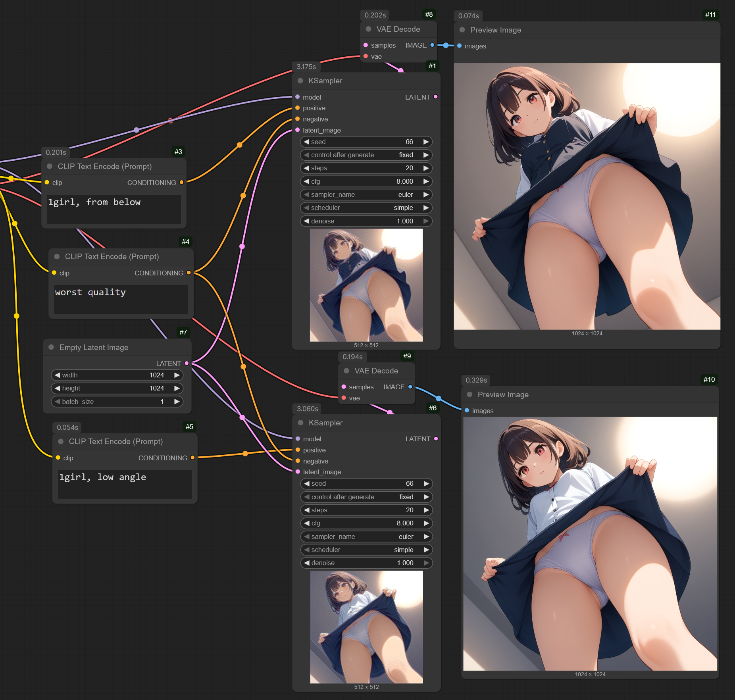Increase height in Empty Latent Image node

pyautogui.click(x=177, y=388)
